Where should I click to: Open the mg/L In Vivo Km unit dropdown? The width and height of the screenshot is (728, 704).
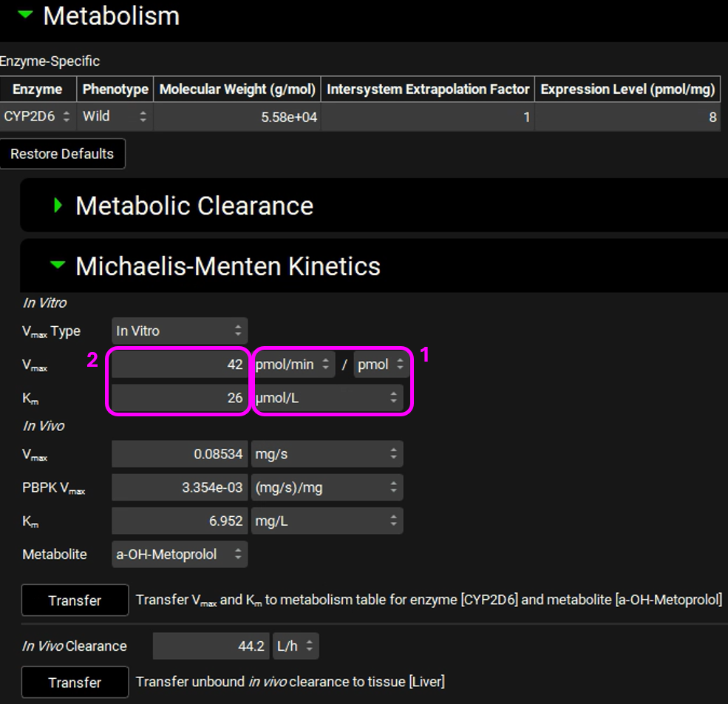327,521
